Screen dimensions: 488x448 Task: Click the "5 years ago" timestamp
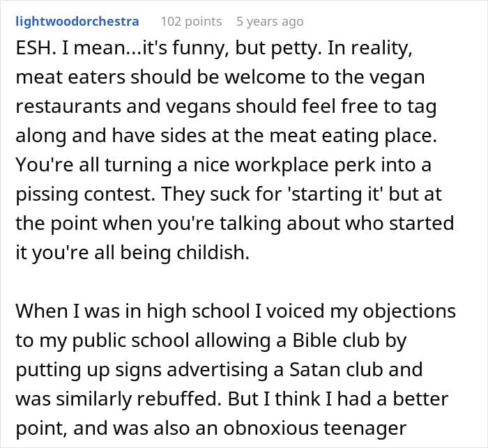(x=270, y=22)
